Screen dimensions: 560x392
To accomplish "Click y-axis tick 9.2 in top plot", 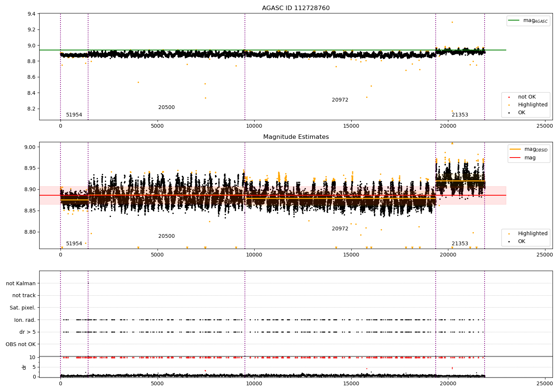I will tap(32, 30).
